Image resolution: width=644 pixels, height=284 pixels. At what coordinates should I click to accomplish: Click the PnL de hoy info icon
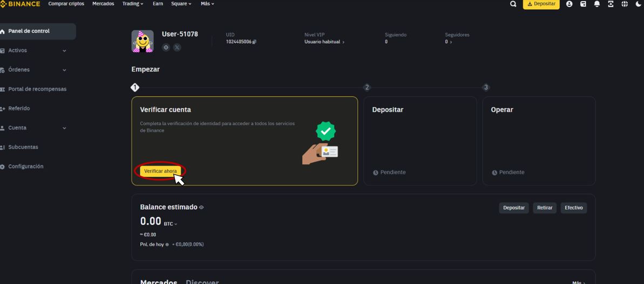point(167,245)
